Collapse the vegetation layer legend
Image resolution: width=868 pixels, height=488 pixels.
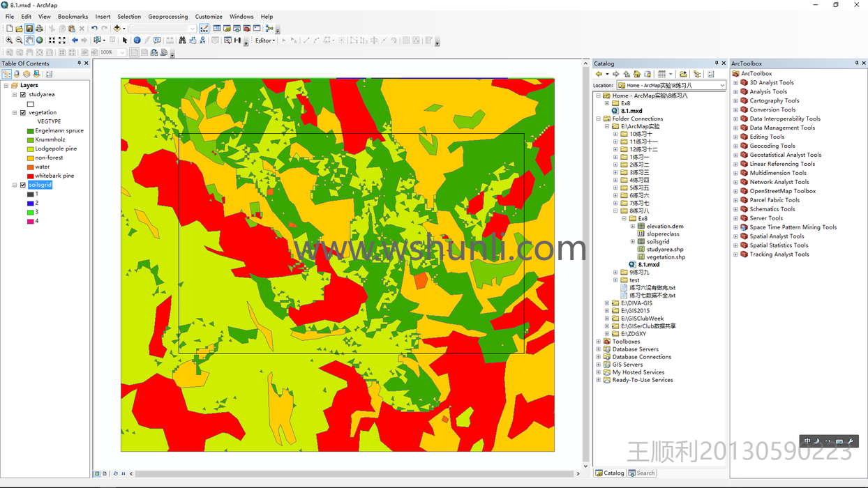point(15,113)
